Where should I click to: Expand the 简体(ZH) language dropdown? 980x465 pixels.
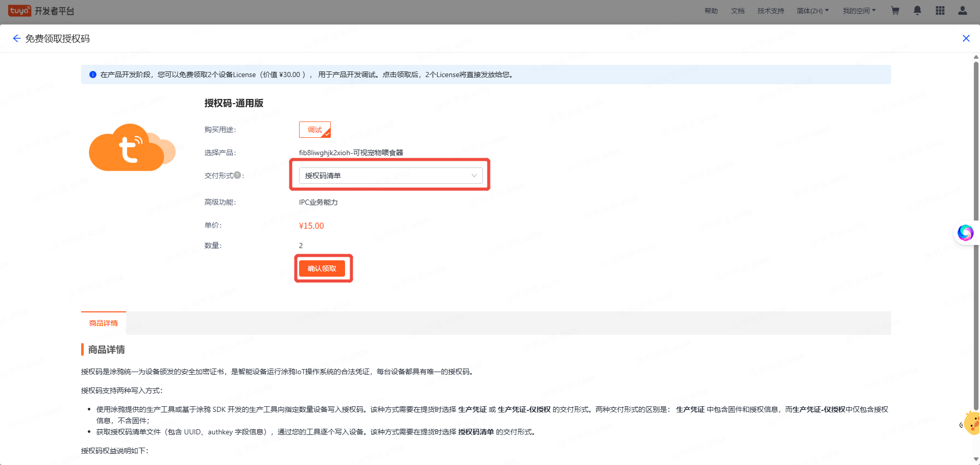[813, 11]
